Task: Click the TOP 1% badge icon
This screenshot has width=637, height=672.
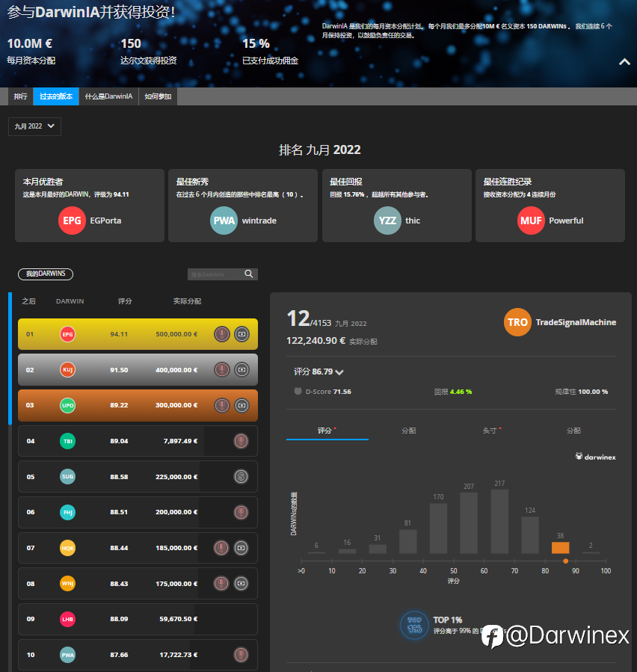Action: point(414,625)
